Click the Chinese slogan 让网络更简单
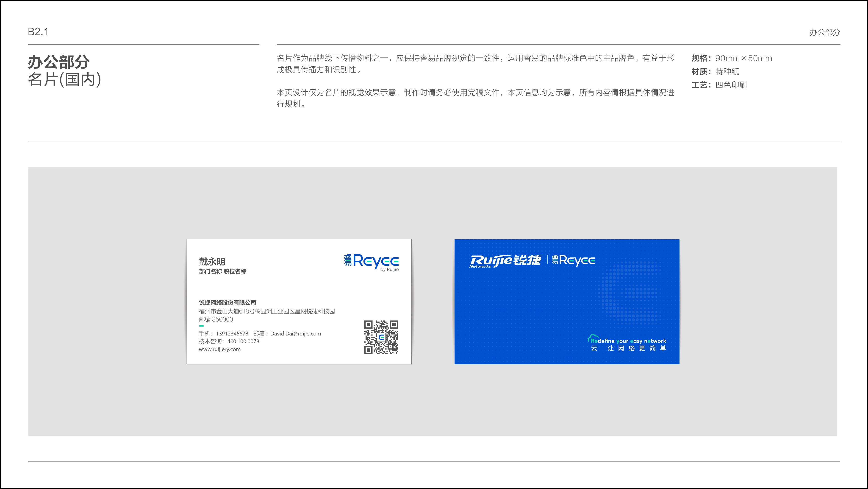The image size is (868, 489). (637, 348)
